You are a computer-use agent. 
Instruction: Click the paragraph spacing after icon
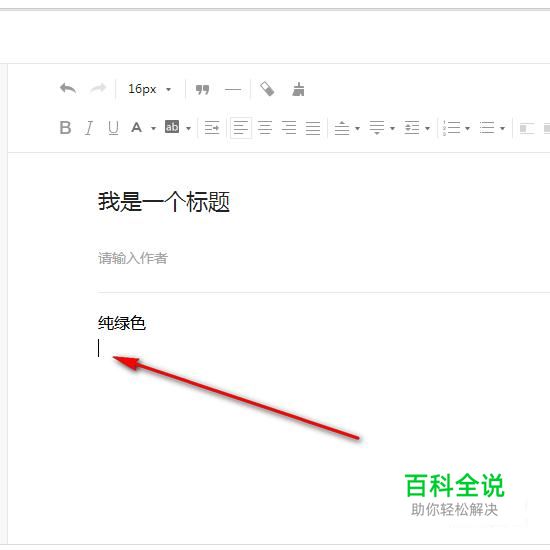pos(377,128)
